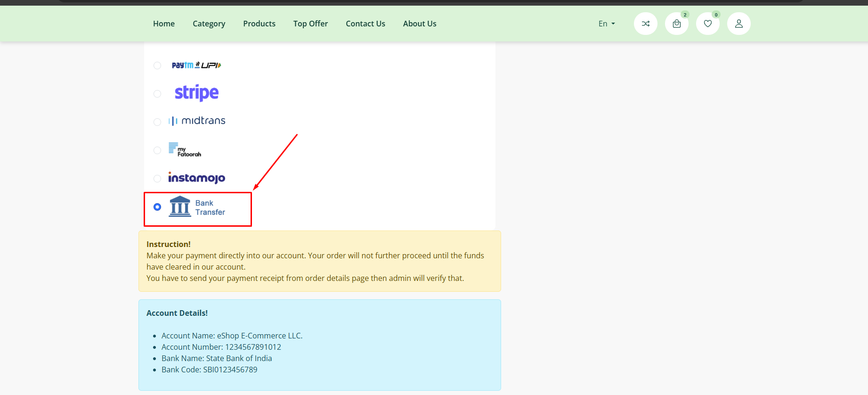Click the Instamojo logo
This screenshot has height=395, width=868.
197,178
